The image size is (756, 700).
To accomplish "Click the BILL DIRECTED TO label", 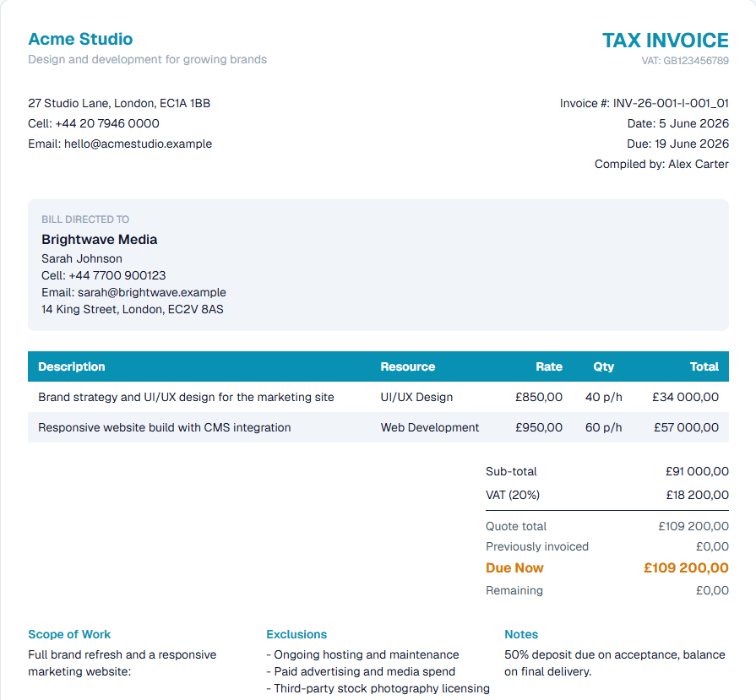I will (x=85, y=220).
